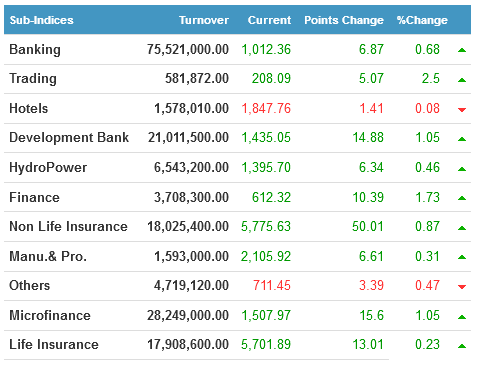Select the Manu.& Pro. row label
482x365 pixels.
point(48,256)
